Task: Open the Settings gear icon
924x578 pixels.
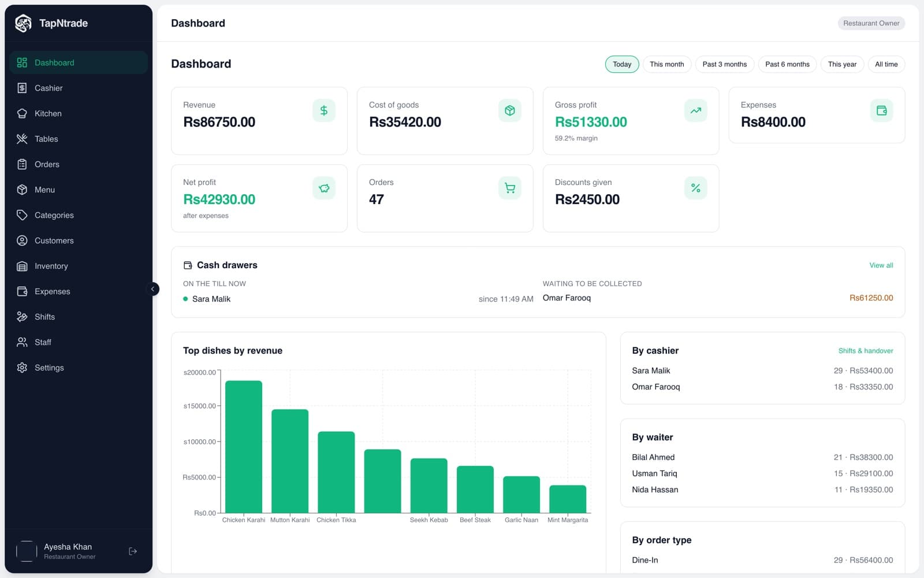Action: 22,368
